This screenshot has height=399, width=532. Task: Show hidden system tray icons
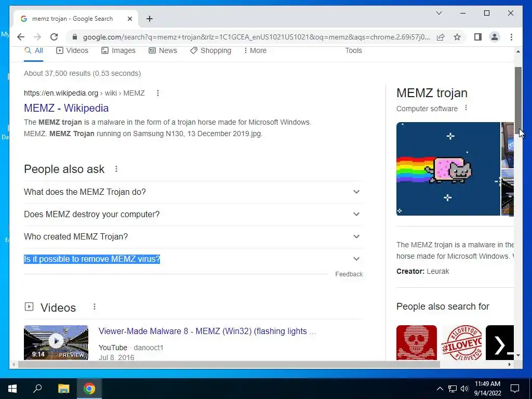440,389
